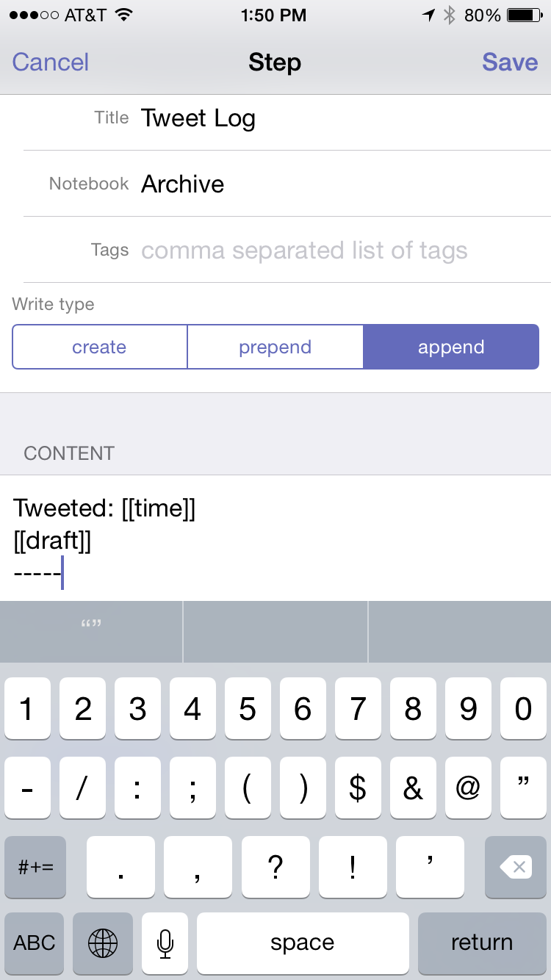
Task: Save the step
Action: (x=510, y=62)
